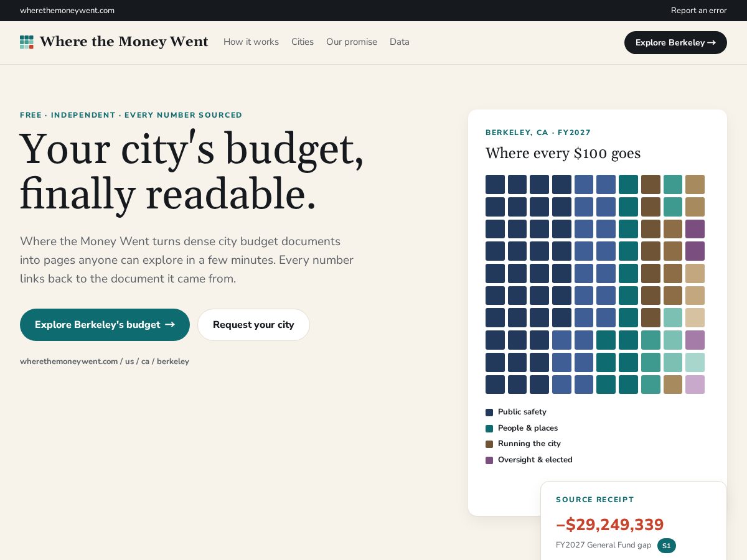This screenshot has width=747, height=560.
Task: Click FY2027 General Fund gap caption
Action: point(604,545)
